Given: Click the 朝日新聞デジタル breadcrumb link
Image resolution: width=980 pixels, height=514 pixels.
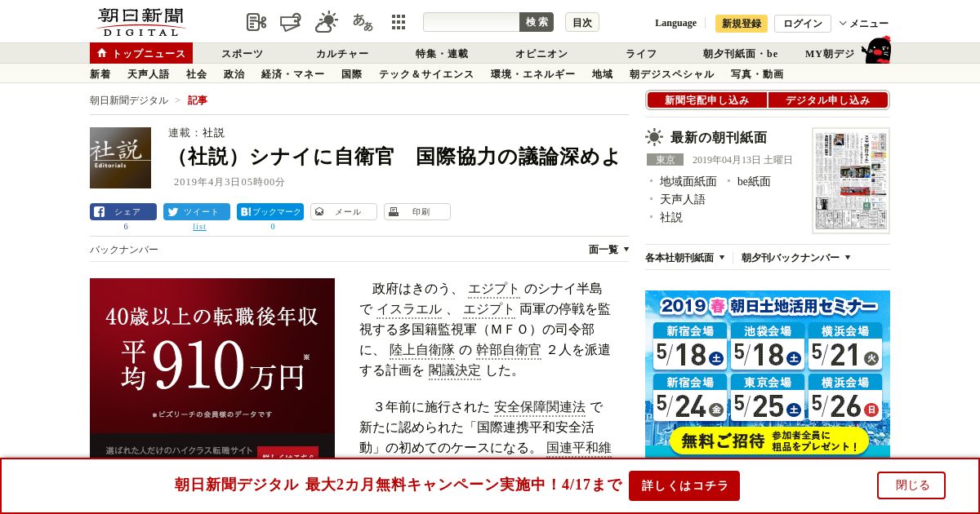Looking at the screenshot, I should tap(129, 100).
